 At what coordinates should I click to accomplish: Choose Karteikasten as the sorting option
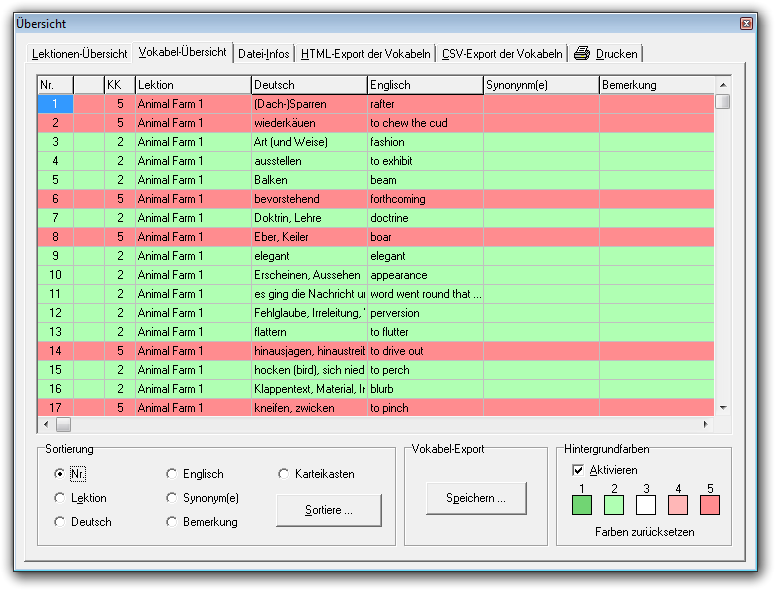(x=284, y=474)
